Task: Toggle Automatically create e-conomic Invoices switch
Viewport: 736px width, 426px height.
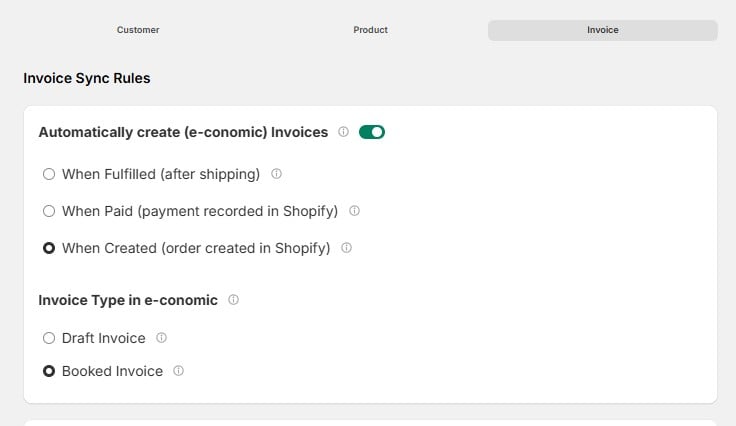Action: tap(372, 132)
